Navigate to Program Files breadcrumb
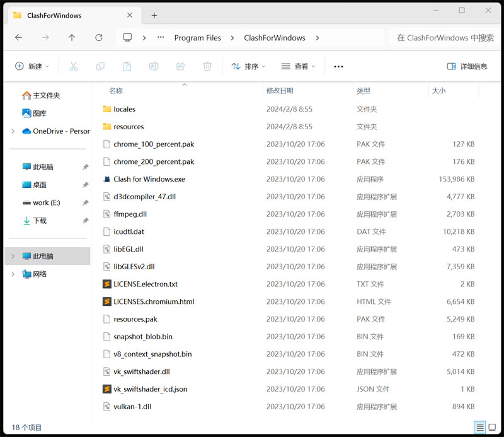Image resolution: width=504 pixels, height=437 pixels. tap(197, 38)
